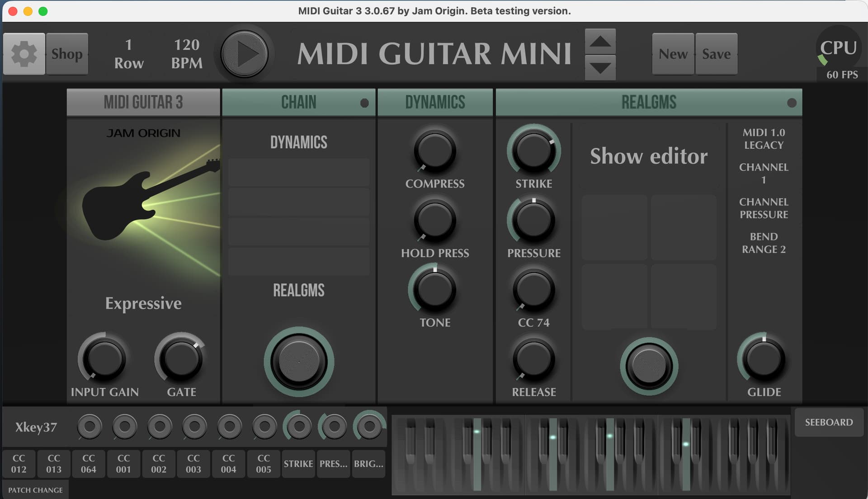Toggle the CHAIN module power dot
The width and height of the screenshot is (868, 499).
click(x=364, y=103)
